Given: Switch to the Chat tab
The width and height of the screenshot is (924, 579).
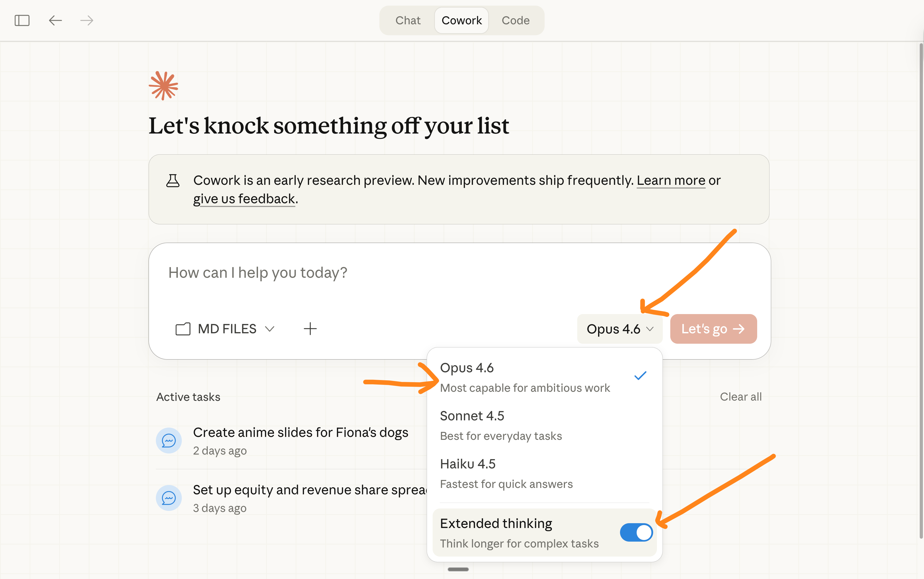Looking at the screenshot, I should click(x=408, y=20).
